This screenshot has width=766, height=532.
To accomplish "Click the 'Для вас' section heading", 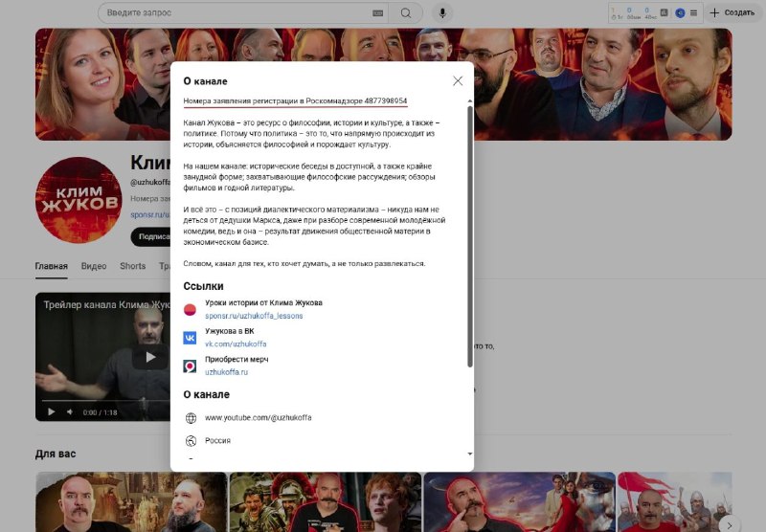I will click(56, 454).
